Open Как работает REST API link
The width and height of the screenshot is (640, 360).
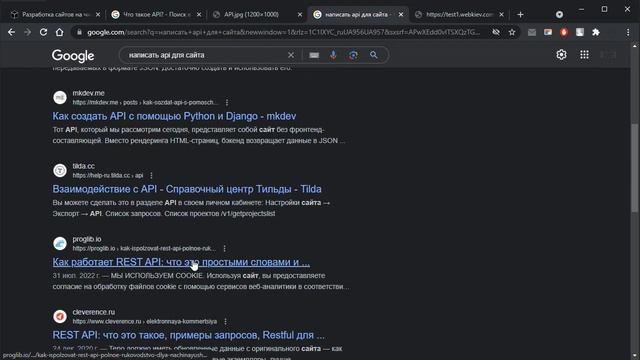coord(181,262)
